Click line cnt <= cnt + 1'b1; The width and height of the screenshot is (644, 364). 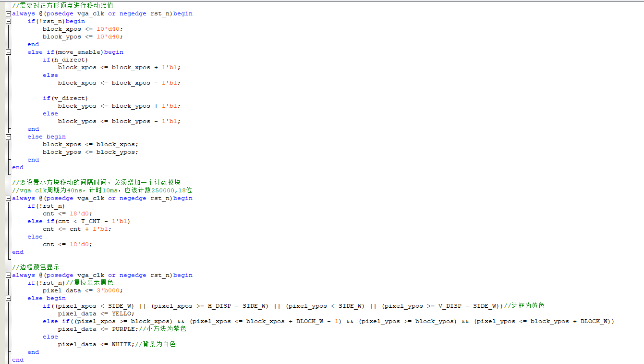coord(77,229)
